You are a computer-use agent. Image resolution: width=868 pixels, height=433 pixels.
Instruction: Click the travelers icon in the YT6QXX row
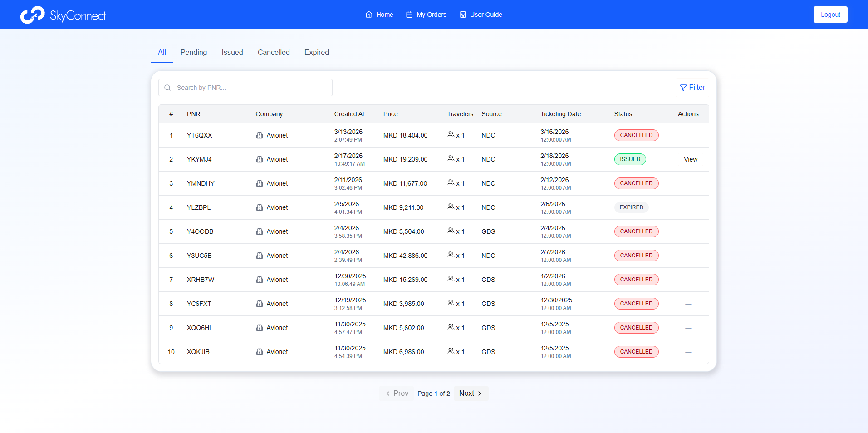(451, 134)
